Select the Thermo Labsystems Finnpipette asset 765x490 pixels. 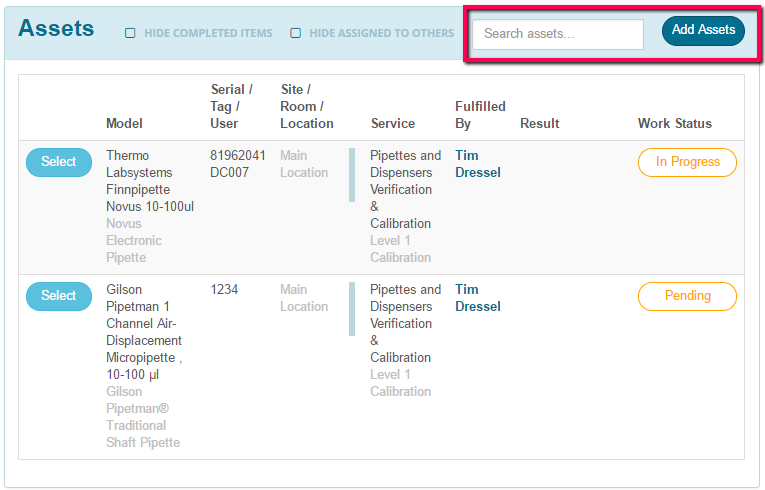[x=59, y=162]
